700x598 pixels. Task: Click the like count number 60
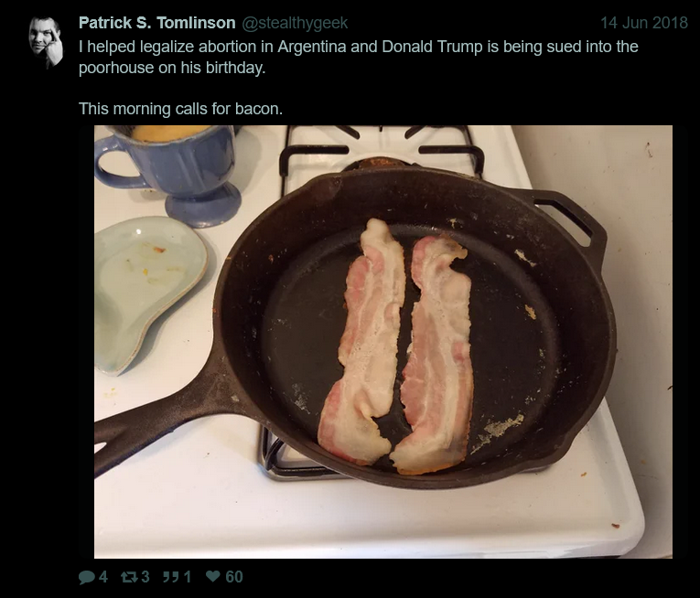pos(234,577)
